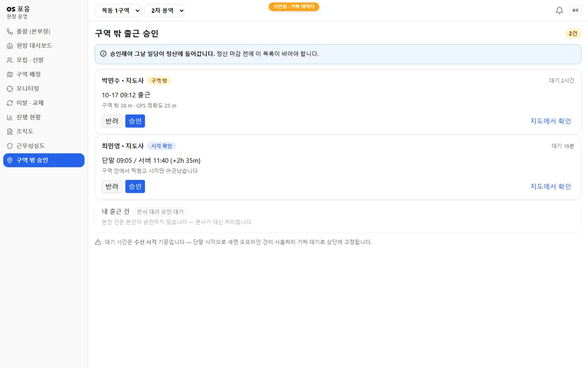
Task: Click the detail 구역 밖 38 m · GPS 정확도 25 m
Action: point(139,105)
